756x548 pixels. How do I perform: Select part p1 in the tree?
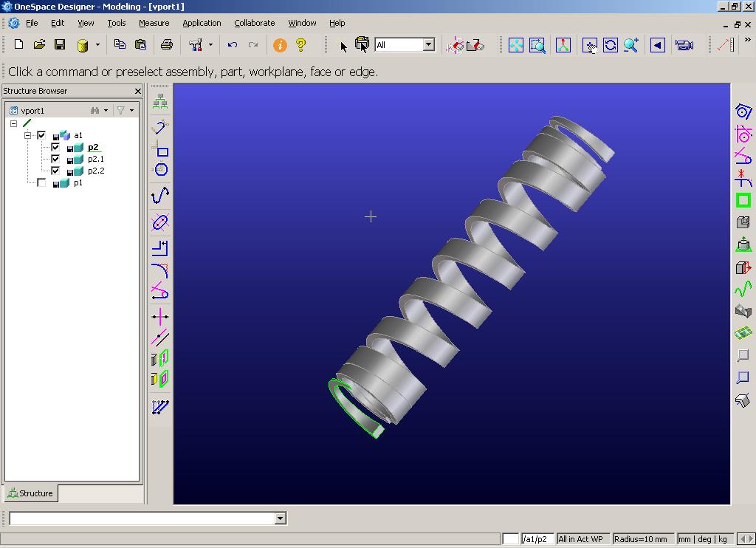[78, 182]
